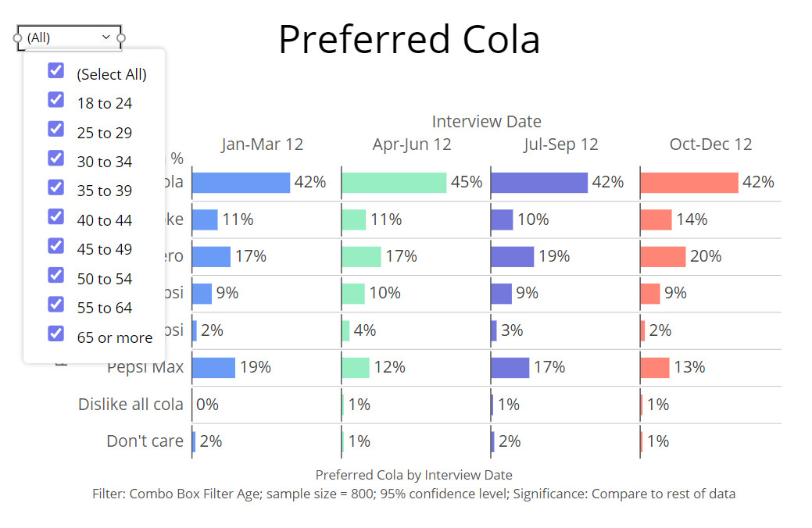Click the combo box dropdown chevron arrow
This screenshot has width=812, height=528.
click(x=106, y=37)
